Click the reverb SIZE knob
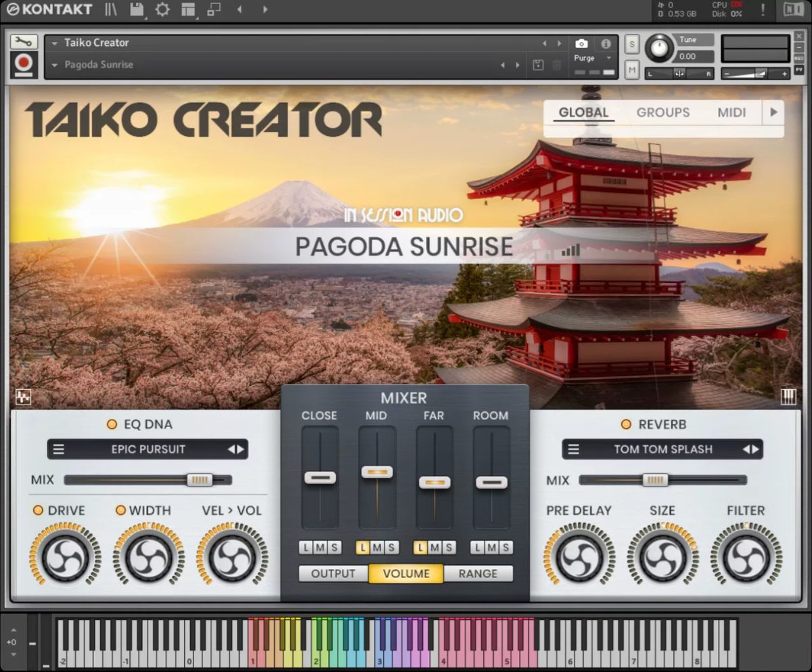Viewport: 812px width, 672px height. pyautogui.click(x=663, y=558)
